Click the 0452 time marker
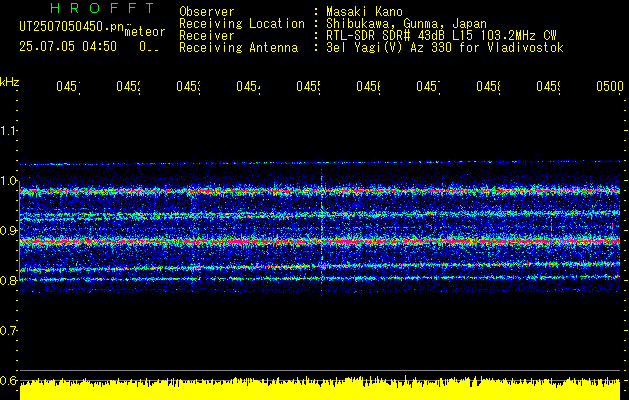This screenshot has width=629, height=400. (x=128, y=86)
